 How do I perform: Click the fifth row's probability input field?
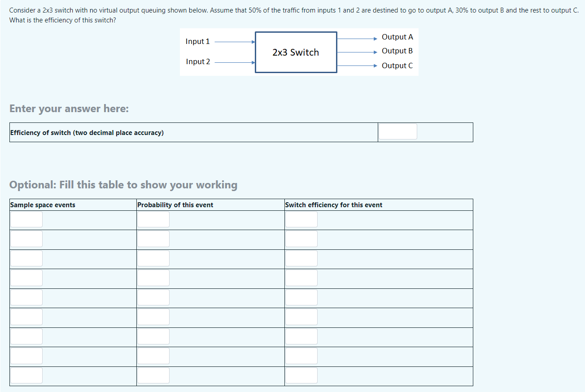[153, 297]
